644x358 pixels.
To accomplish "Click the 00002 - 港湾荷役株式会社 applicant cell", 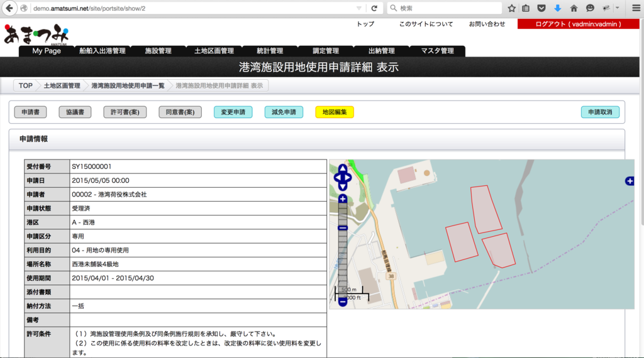I will 198,194.
